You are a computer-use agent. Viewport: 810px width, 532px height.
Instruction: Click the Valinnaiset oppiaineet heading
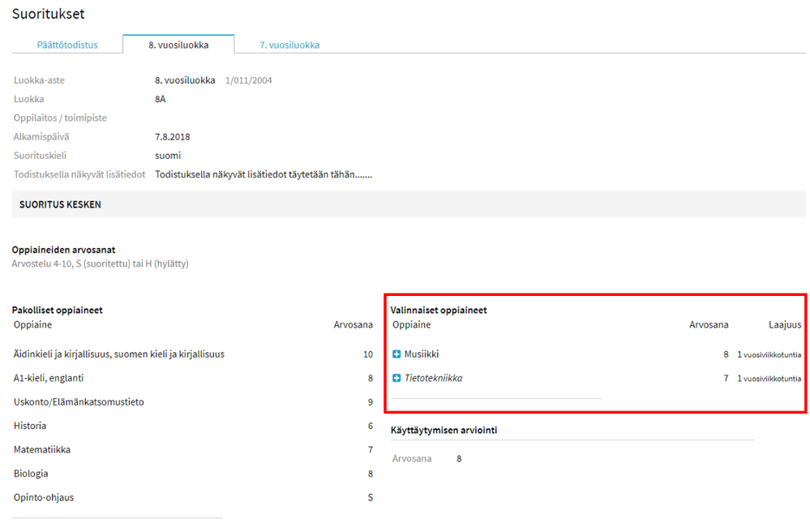439,310
